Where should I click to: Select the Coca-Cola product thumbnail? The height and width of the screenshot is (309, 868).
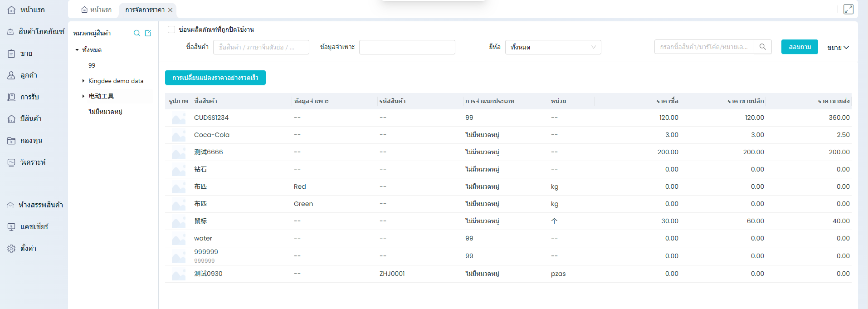click(x=178, y=135)
